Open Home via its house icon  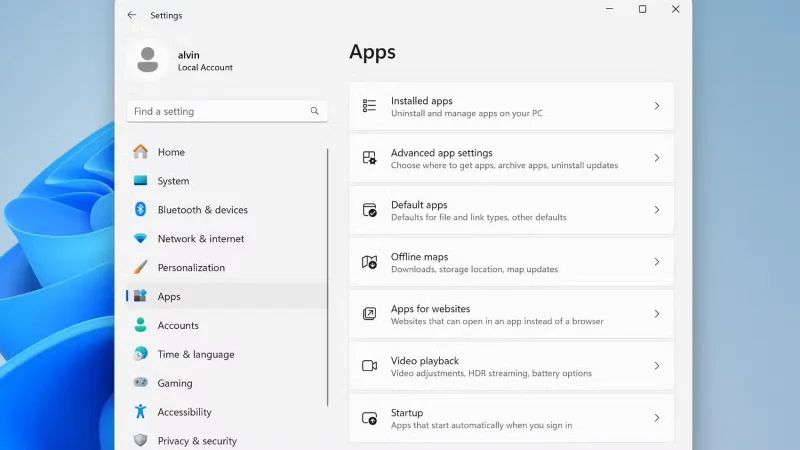[x=141, y=152]
